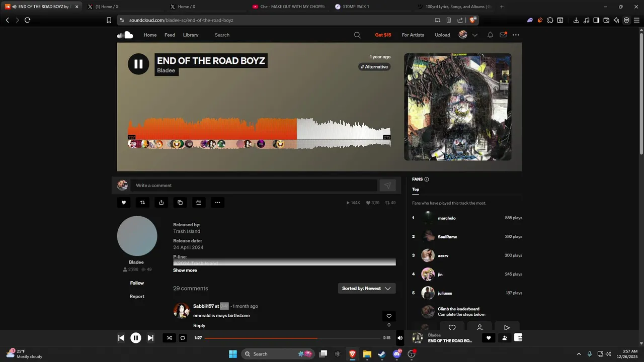
Task: Seek within the hero waveform
Action: (259, 134)
